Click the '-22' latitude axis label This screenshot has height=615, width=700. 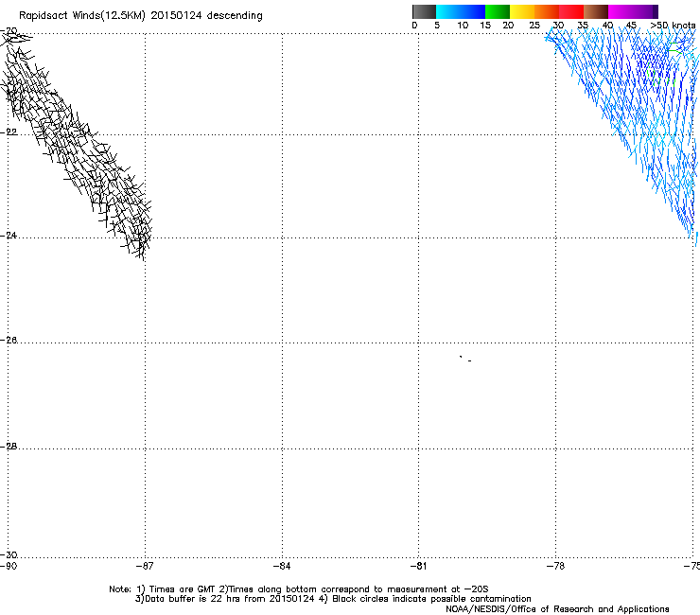(x=9, y=132)
